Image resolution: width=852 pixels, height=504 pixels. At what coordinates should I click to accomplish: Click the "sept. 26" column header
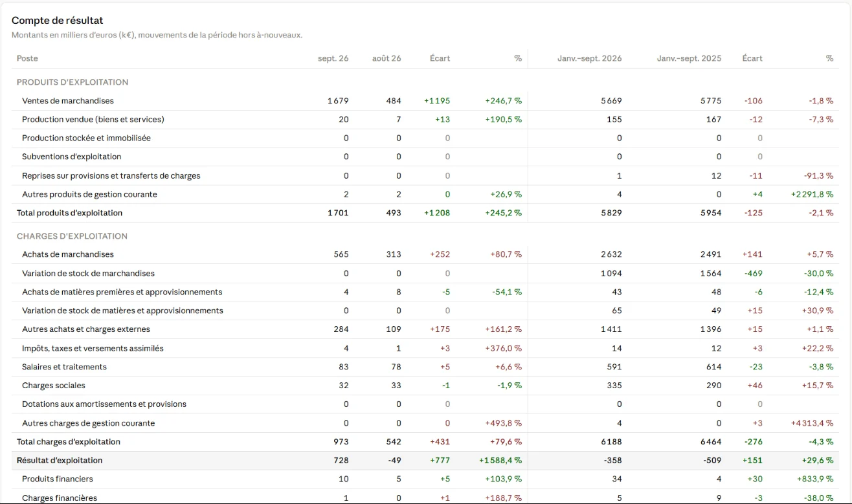pyautogui.click(x=333, y=58)
